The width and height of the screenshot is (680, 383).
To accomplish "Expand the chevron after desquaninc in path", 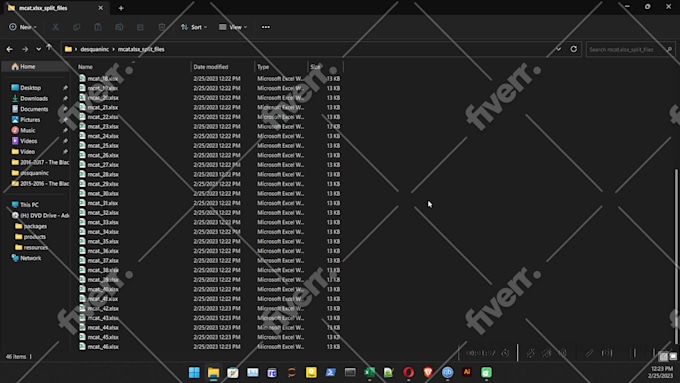I will coord(113,49).
